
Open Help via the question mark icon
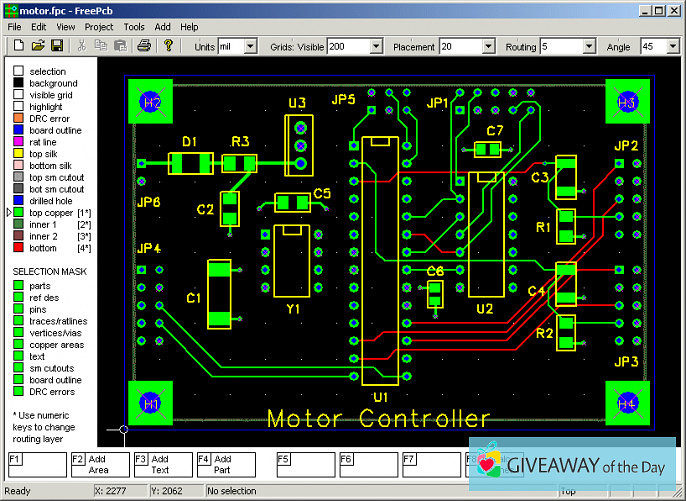click(169, 46)
